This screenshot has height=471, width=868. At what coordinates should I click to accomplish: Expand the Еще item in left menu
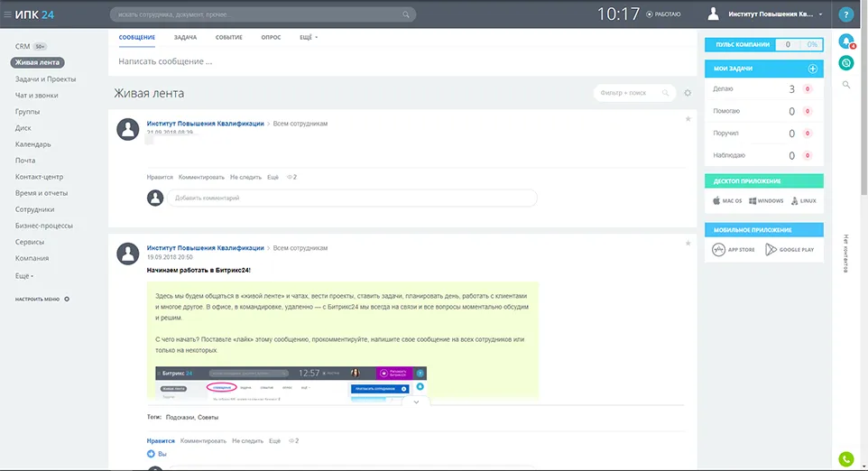pos(23,275)
